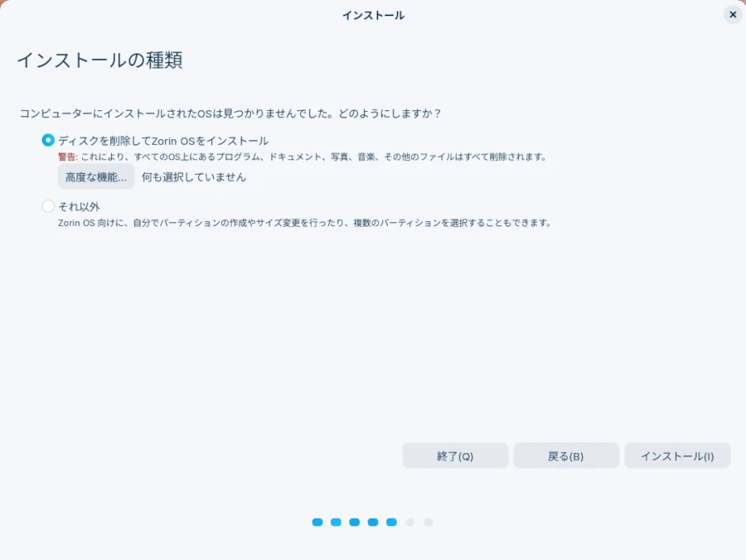Click the red "警告:" warning label
Image resolution: width=746 pixels, height=560 pixels.
68,157
